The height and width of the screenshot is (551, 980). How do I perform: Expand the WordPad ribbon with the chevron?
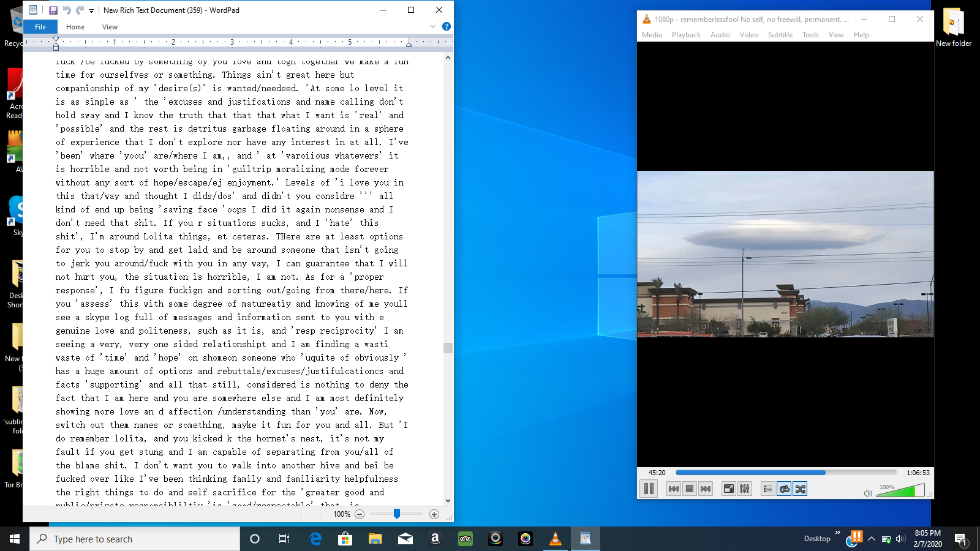tap(433, 26)
